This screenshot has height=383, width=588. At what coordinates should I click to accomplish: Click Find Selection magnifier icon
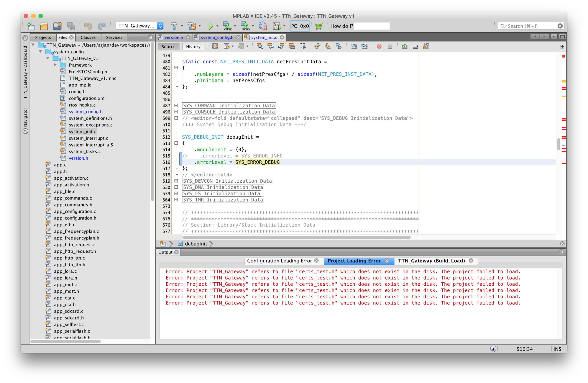point(260,46)
